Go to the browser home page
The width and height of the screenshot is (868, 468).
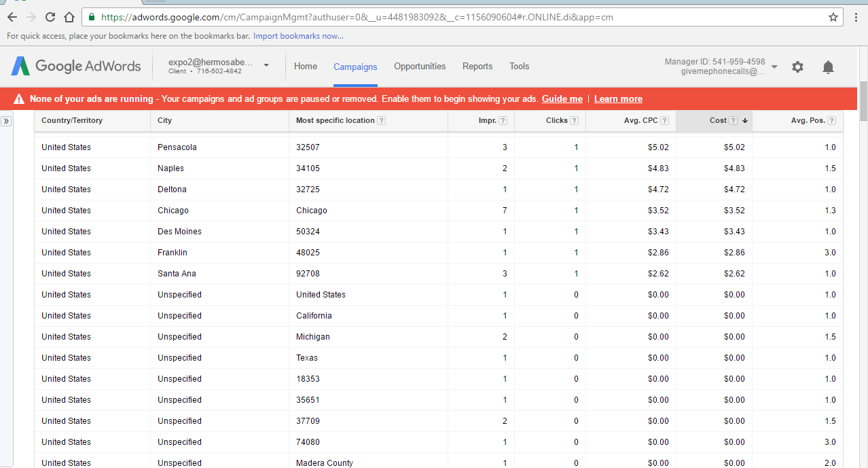(69, 17)
